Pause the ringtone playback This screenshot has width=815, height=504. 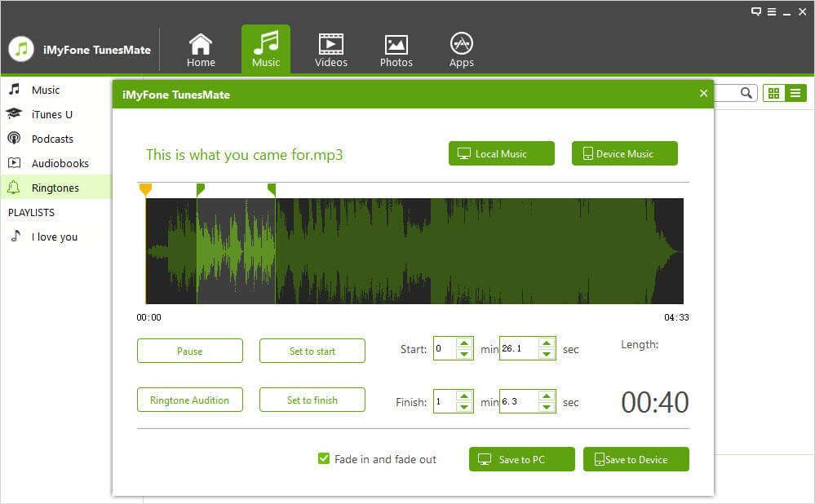(190, 351)
